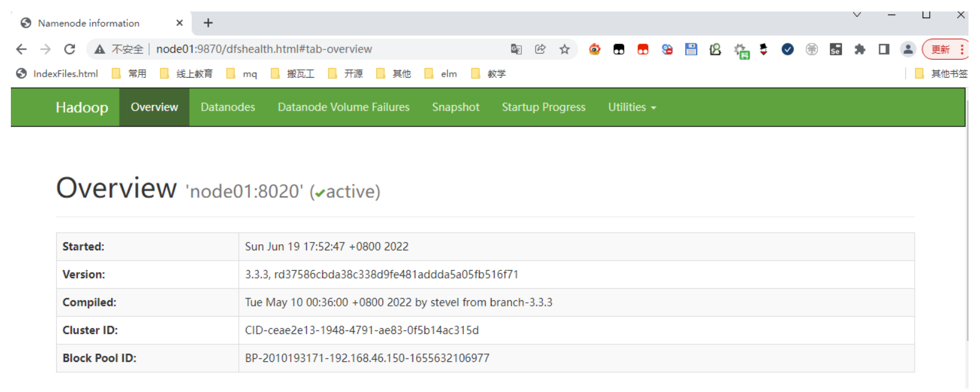Click the 'Started:' label cell

[x=148, y=247]
